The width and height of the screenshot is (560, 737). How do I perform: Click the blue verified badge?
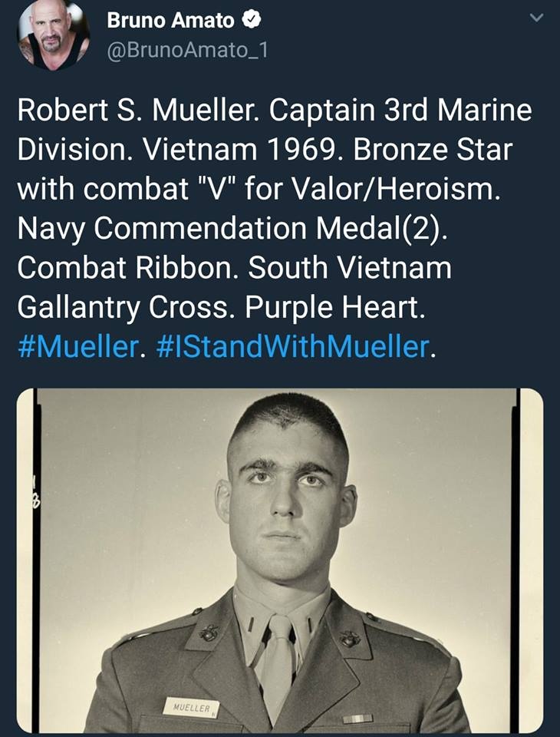point(252,20)
